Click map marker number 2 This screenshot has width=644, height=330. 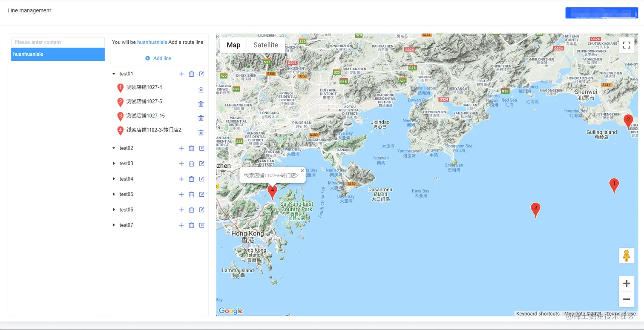(628, 122)
